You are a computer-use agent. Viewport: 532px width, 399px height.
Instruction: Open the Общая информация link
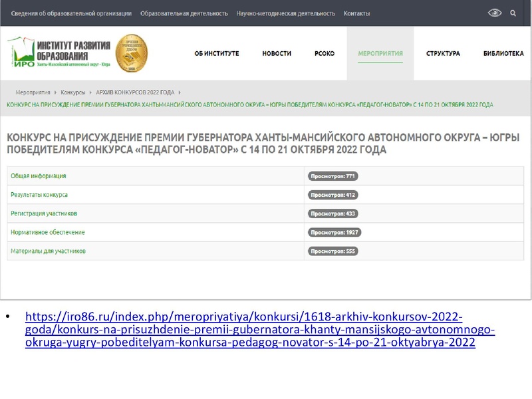[40, 176]
